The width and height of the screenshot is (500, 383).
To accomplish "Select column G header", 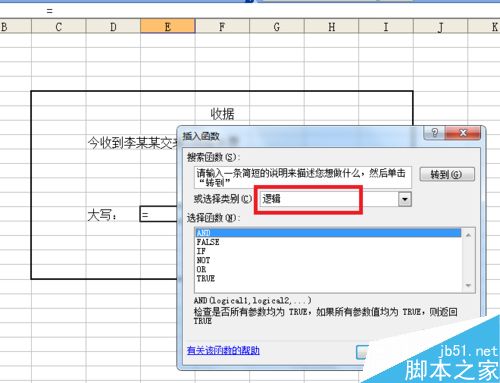I will (x=277, y=26).
